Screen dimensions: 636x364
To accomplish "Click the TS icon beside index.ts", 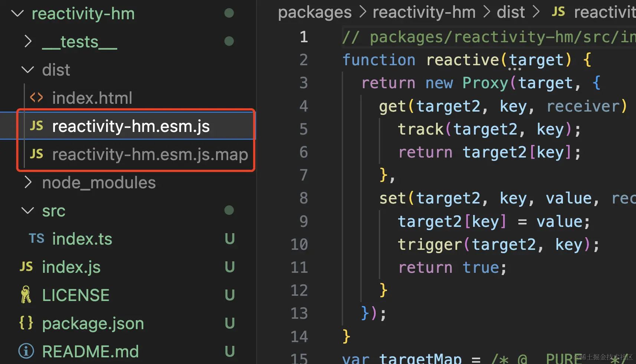I will coord(36,239).
